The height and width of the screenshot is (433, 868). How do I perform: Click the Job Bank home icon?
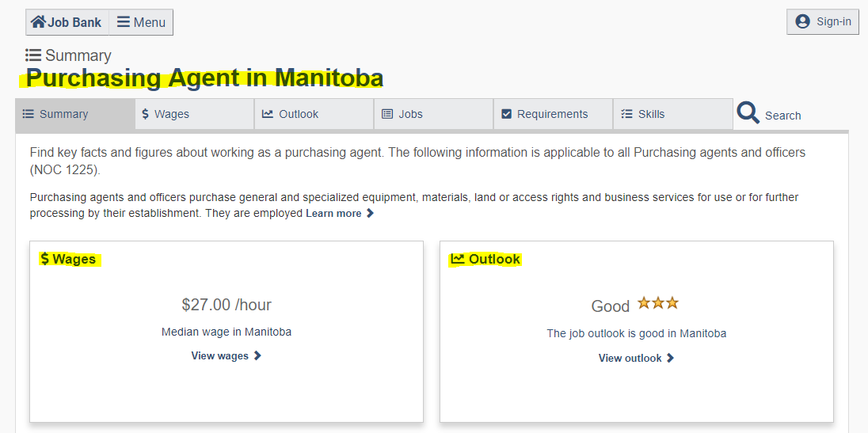(38, 22)
